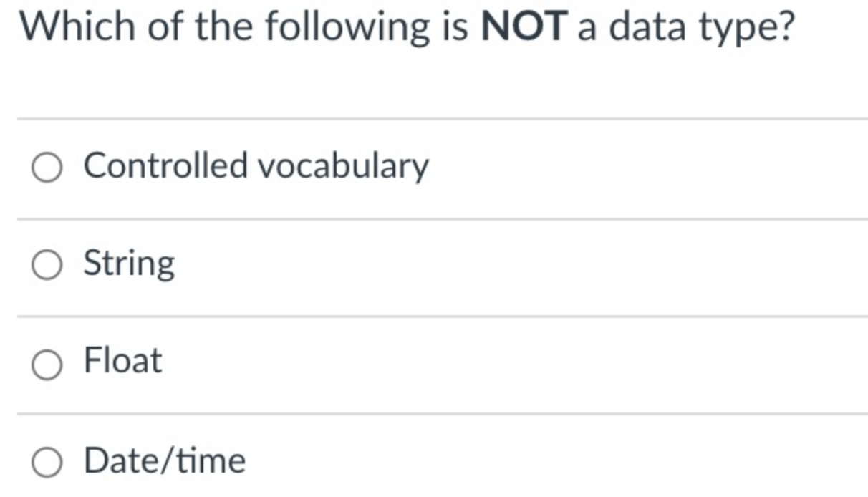Image resolution: width=868 pixels, height=497 pixels.
Task: Click the "Float" answer text
Action: (x=123, y=360)
